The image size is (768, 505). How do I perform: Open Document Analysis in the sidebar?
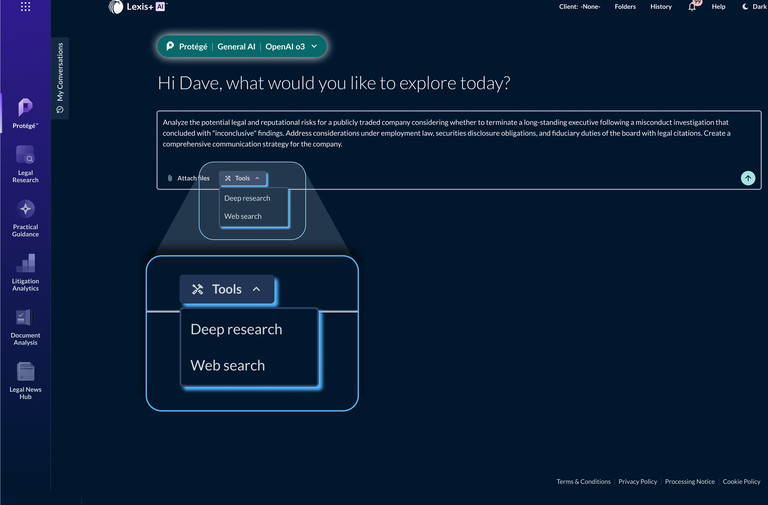[25, 327]
